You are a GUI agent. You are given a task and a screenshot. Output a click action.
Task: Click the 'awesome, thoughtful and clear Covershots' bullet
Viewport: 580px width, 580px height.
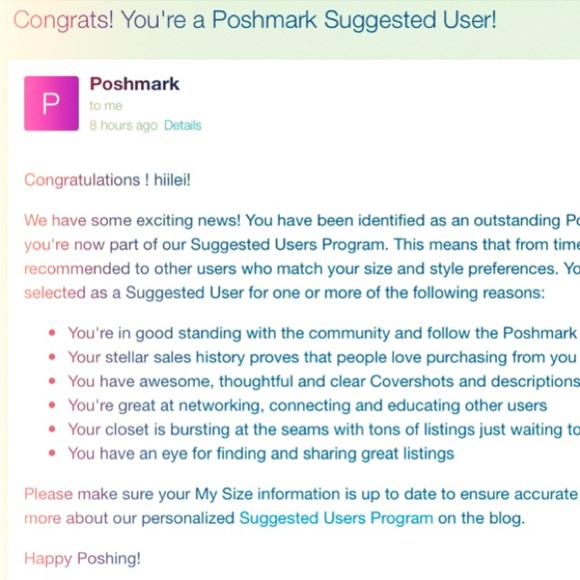324,381
